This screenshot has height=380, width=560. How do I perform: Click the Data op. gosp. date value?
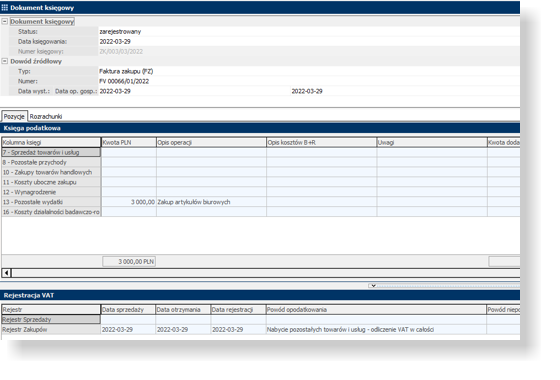(x=307, y=91)
